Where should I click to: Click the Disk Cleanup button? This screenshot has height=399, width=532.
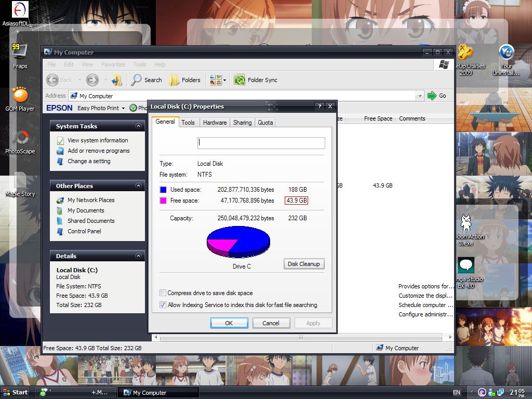pos(303,263)
